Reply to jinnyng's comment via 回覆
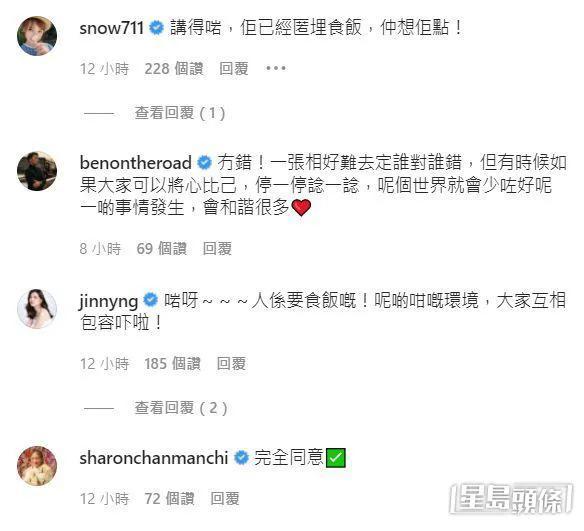 (x=231, y=364)
